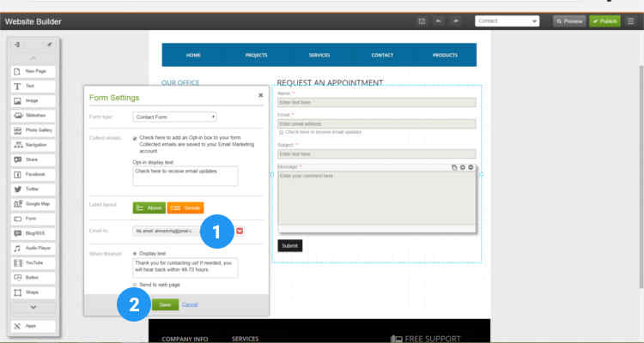Click the form's Email address field
644x343 pixels.
(377, 123)
